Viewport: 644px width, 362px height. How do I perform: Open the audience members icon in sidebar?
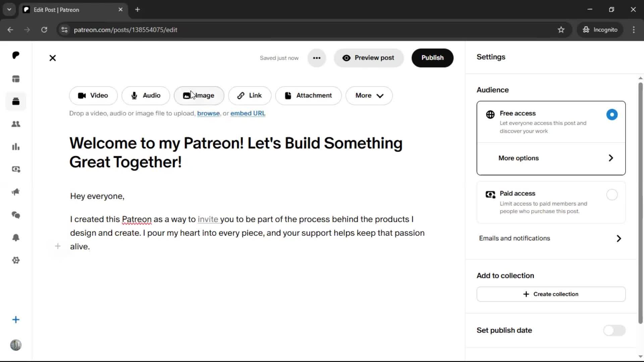16,124
